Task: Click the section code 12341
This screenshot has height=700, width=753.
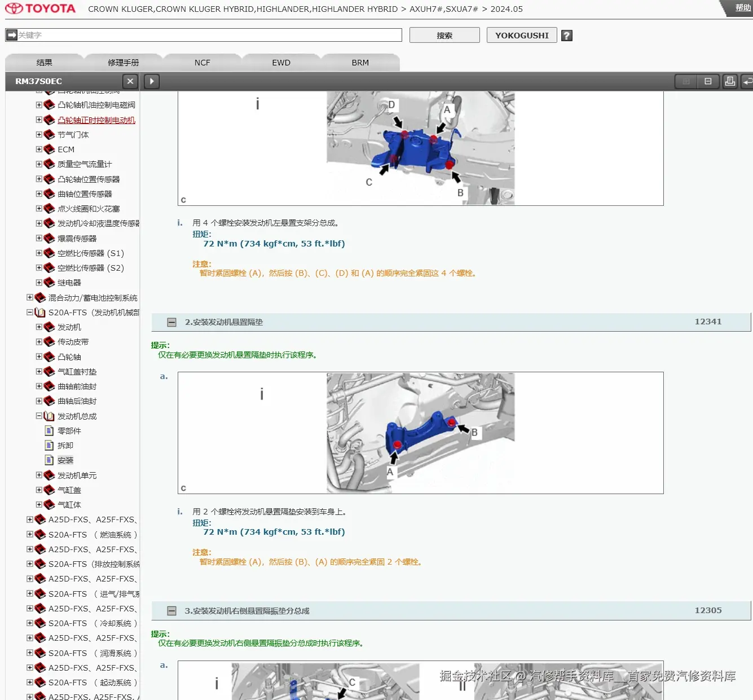Action: click(708, 322)
